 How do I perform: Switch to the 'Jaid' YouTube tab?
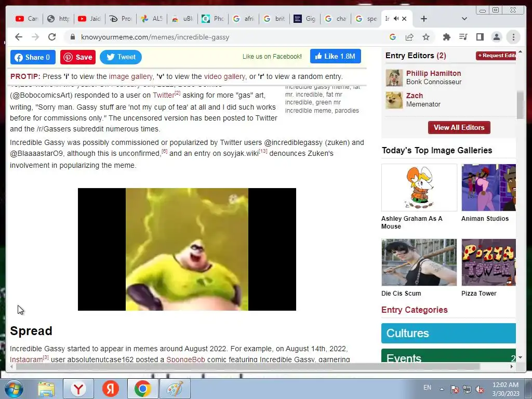[89, 19]
